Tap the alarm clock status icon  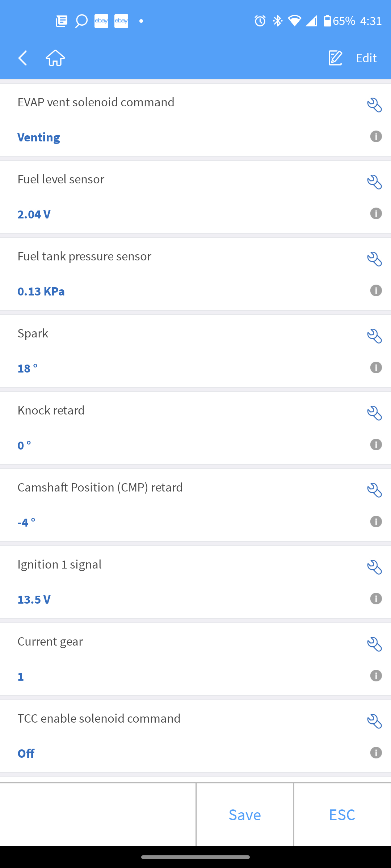(260, 21)
